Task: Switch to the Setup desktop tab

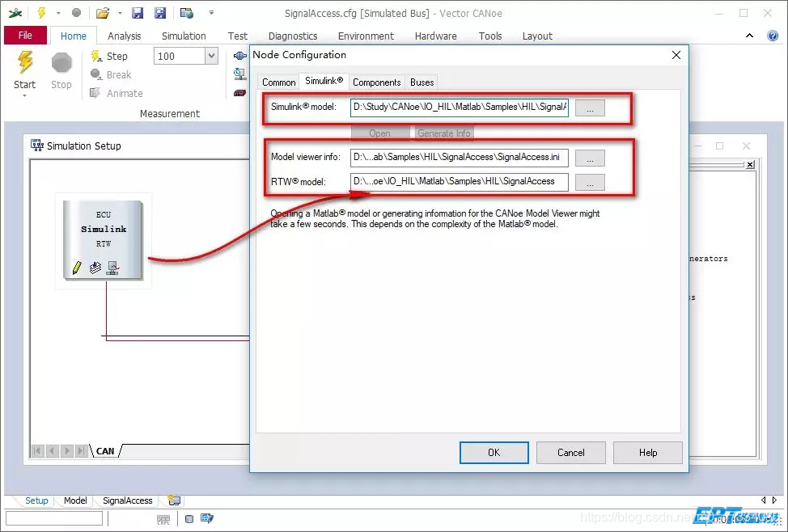Action: tap(36, 500)
